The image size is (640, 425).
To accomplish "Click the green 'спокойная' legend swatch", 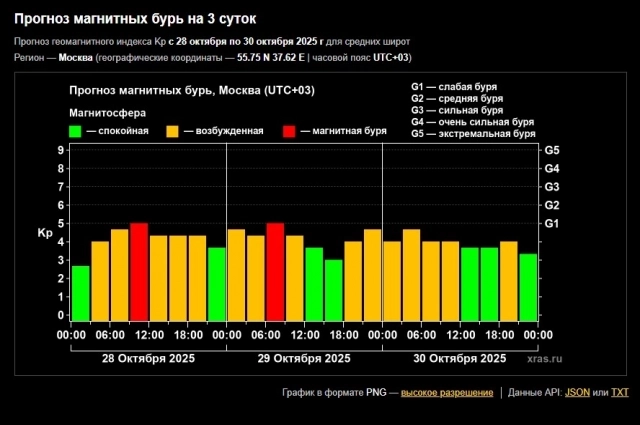I will (76, 131).
